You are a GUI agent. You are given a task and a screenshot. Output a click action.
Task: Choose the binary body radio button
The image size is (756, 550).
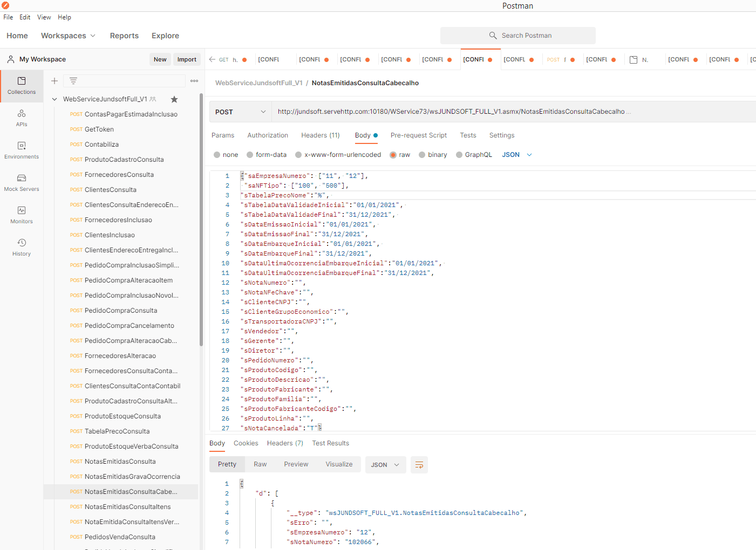[422, 155]
